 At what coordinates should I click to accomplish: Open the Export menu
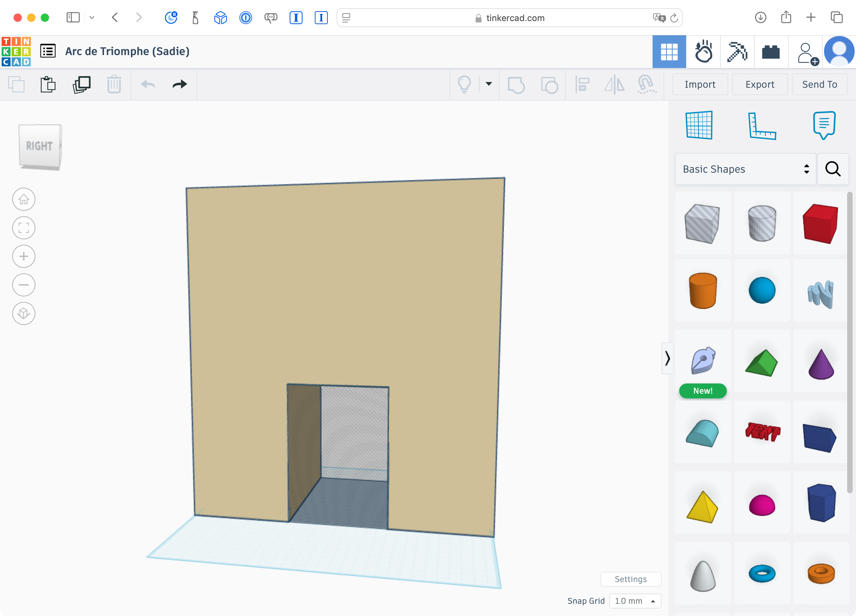click(759, 84)
